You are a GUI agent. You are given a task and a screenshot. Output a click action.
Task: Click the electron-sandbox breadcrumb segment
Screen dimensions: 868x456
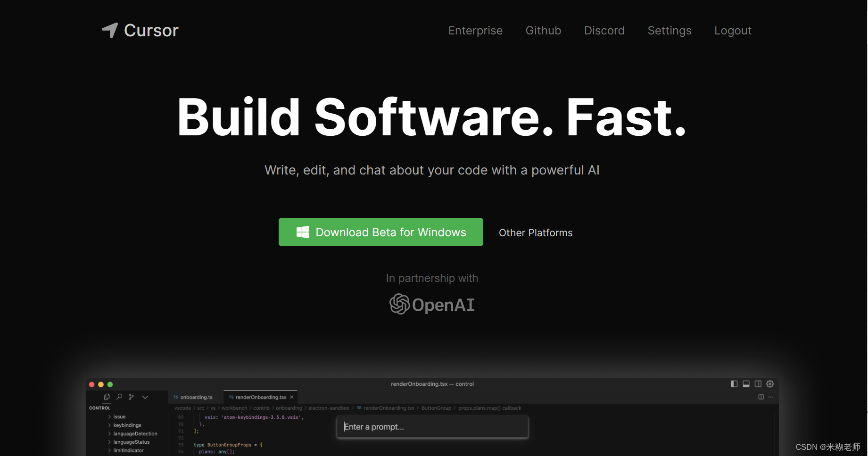(329, 408)
